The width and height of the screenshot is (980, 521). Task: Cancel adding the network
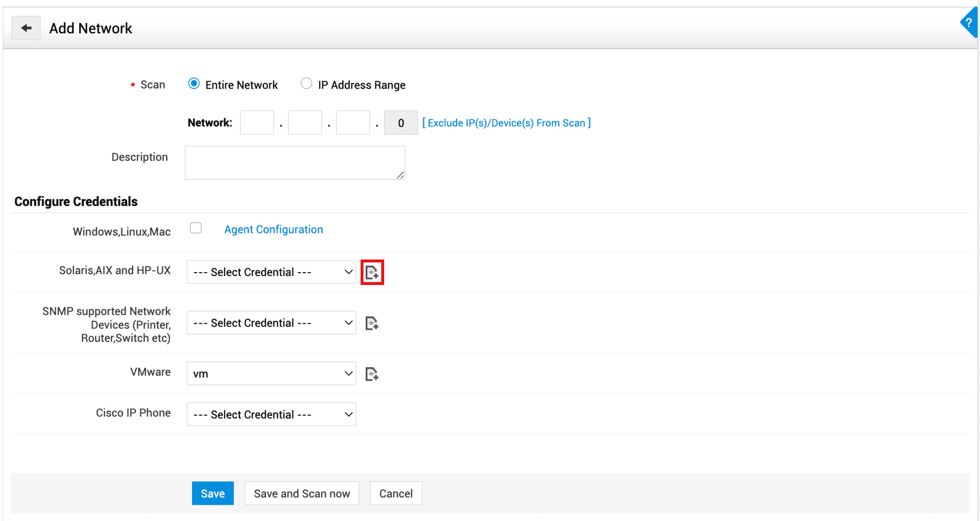(396, 494)
